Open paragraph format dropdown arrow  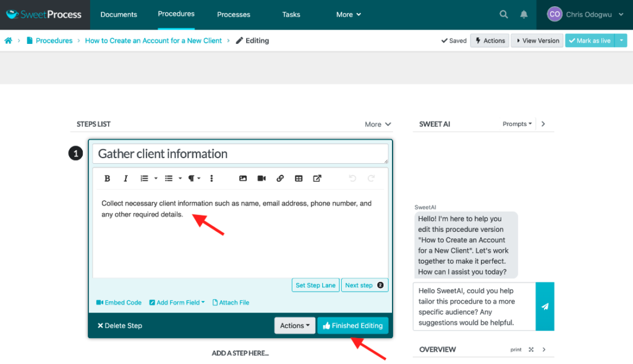199,179
